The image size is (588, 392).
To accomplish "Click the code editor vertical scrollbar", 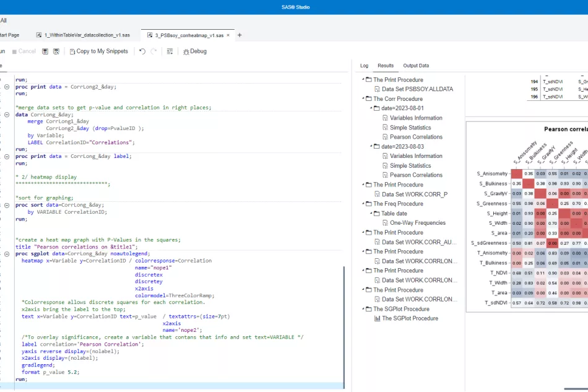I will pyautogui.click(x=344, y=327).
